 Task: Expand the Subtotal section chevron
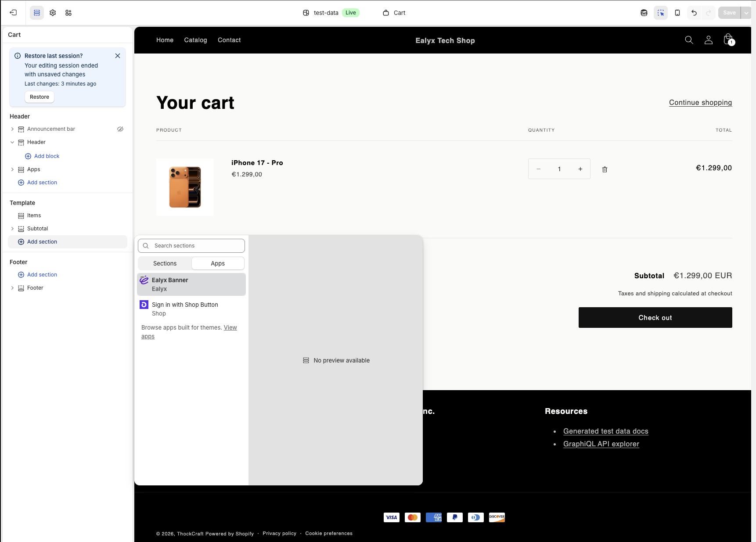coord(12,229)
